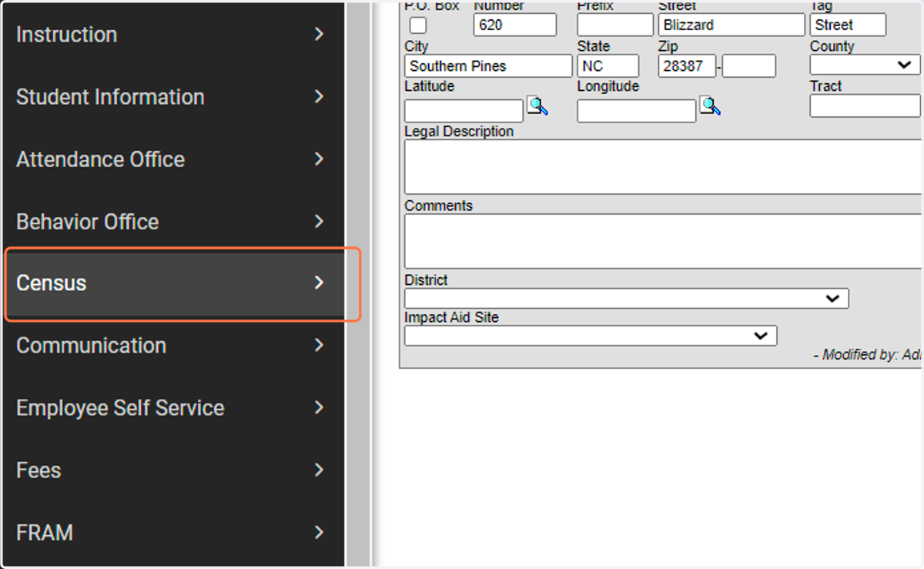Focus the Tract input field

click(x=865, y=105)
